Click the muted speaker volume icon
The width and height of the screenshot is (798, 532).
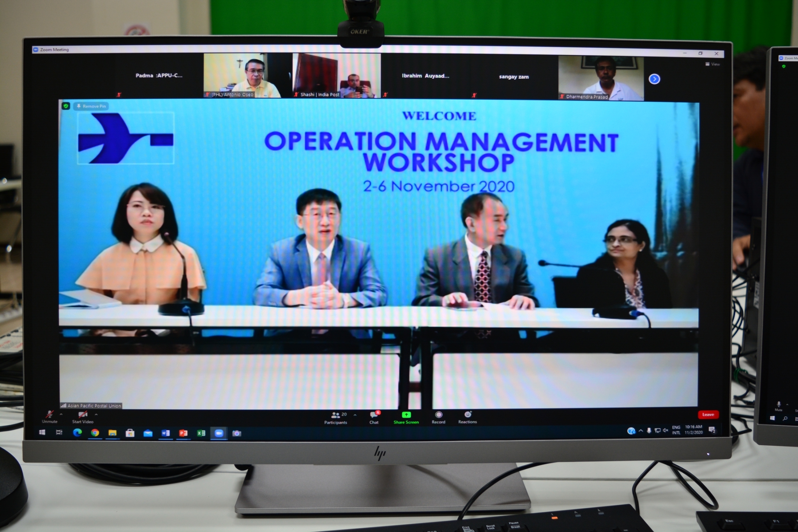tap(666, 430)
